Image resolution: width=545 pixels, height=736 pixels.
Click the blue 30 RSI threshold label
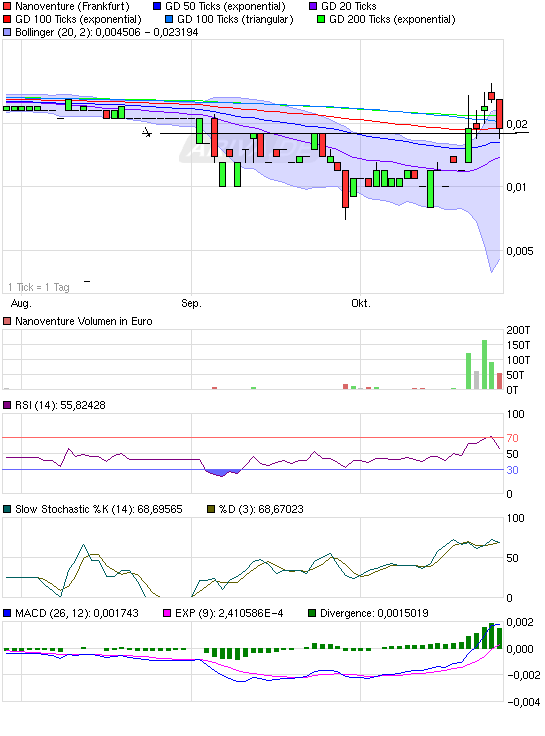[513, 470]
